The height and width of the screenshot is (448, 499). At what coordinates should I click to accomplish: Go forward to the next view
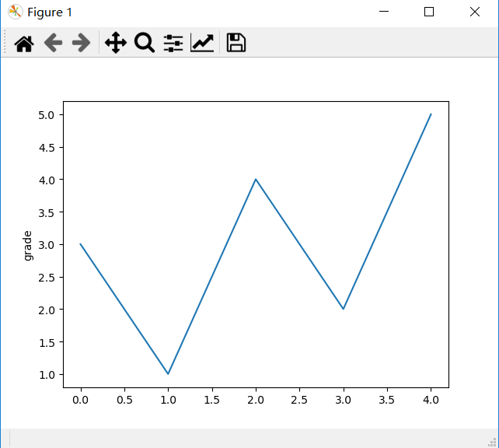tap(81, 43)
